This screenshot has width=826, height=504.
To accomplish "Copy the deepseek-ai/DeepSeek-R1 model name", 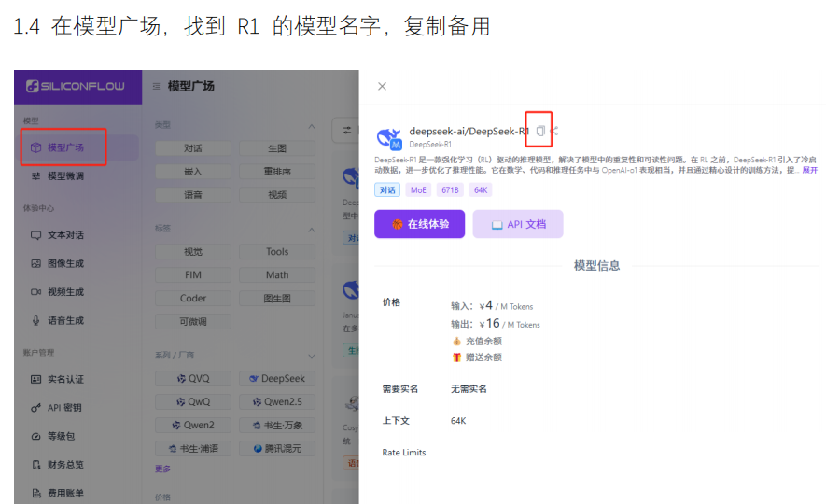I will (540, 131).
